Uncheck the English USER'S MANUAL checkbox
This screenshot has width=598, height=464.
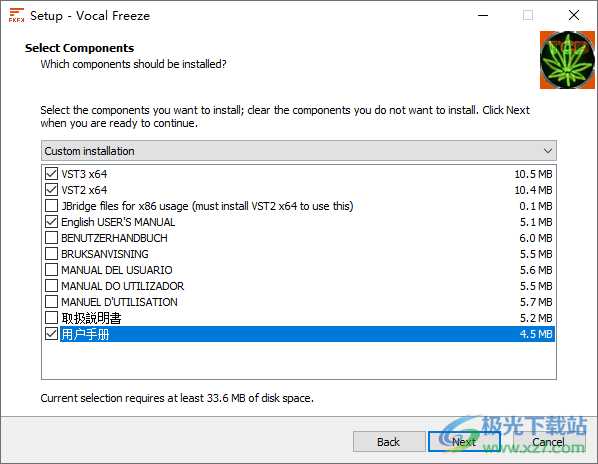(51, 222)
